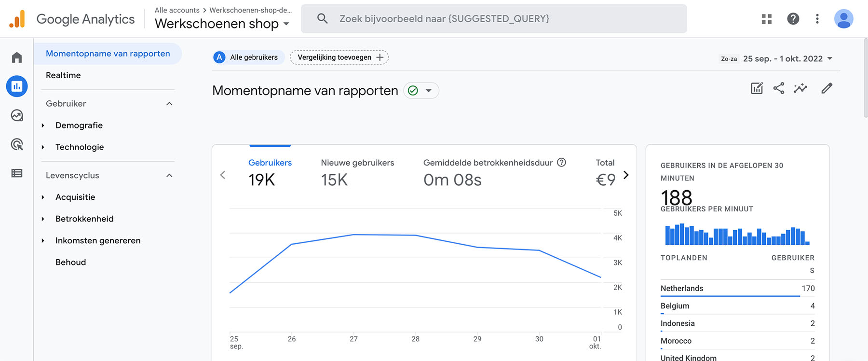Screen dimensions: 868x361
Task: Open the Configure table icon in left rail
Action: click(17, 173)
